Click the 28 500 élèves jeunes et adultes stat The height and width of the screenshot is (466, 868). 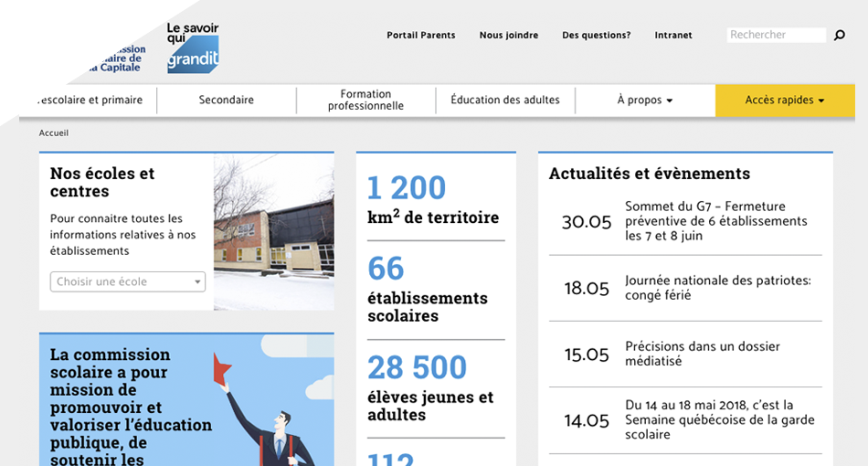tap(430, 388)
